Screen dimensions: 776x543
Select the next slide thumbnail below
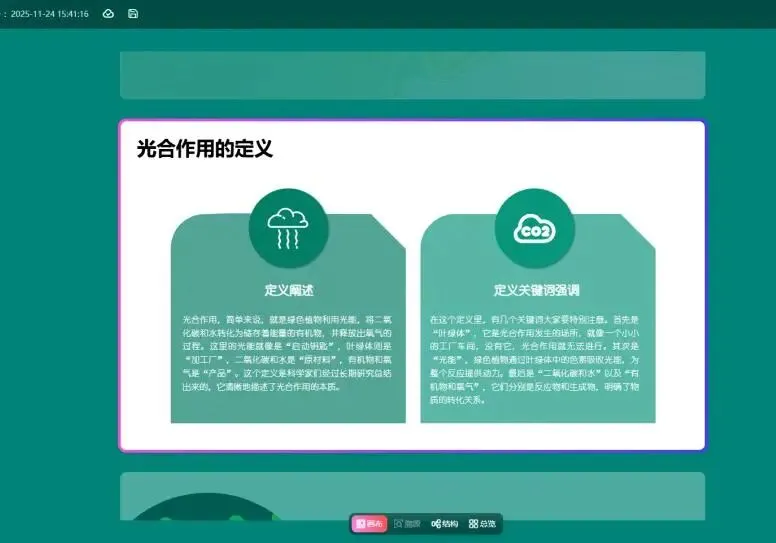point(412,496)
